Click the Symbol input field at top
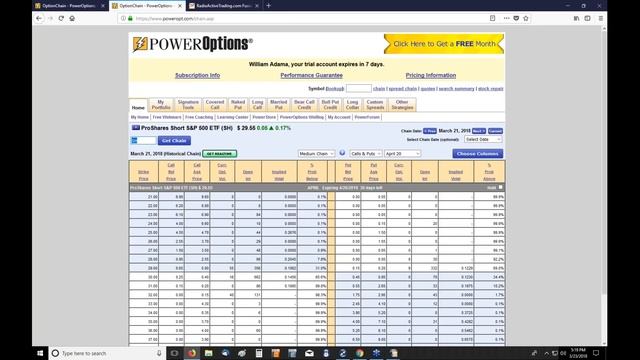640x360 pixels. click(x=359, y=88)
